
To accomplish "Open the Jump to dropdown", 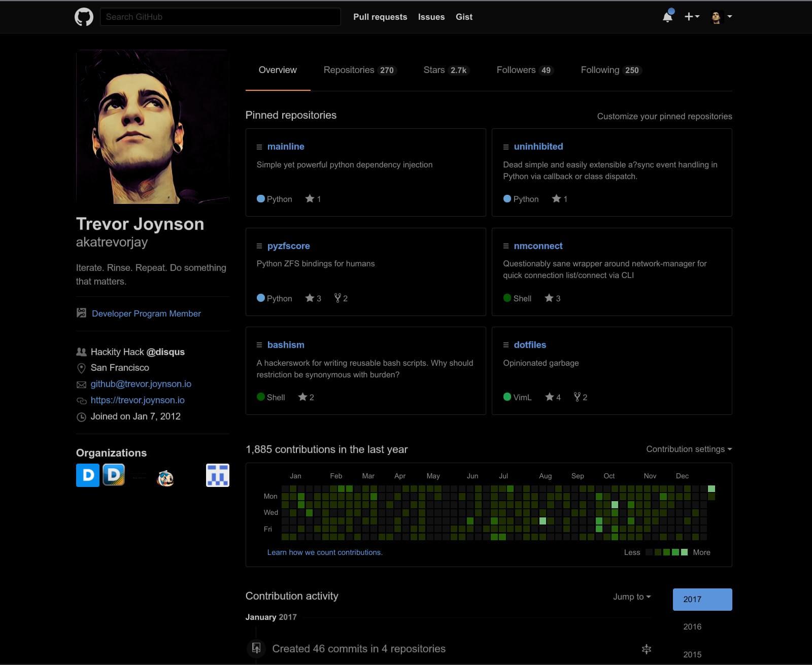I will (x=632, y=597).
